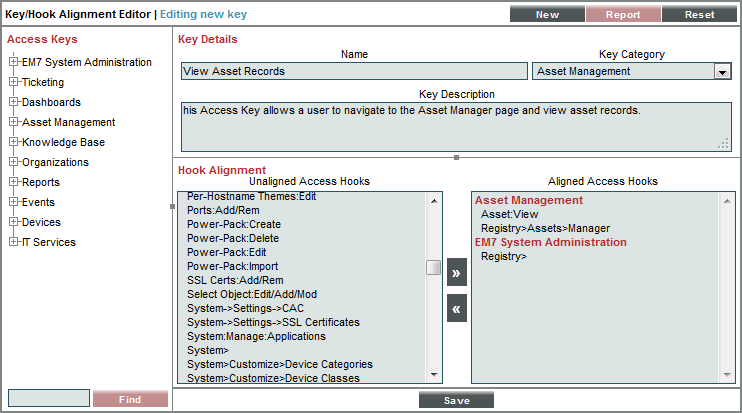742x413 pixels.
Task: Expand the Organizations plus icon
Action: tap(14, 161)
